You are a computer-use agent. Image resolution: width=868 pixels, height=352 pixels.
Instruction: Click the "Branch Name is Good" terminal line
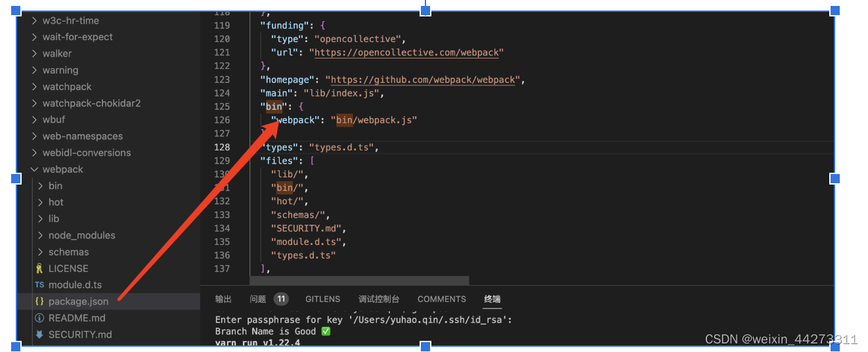click(272, 331)
